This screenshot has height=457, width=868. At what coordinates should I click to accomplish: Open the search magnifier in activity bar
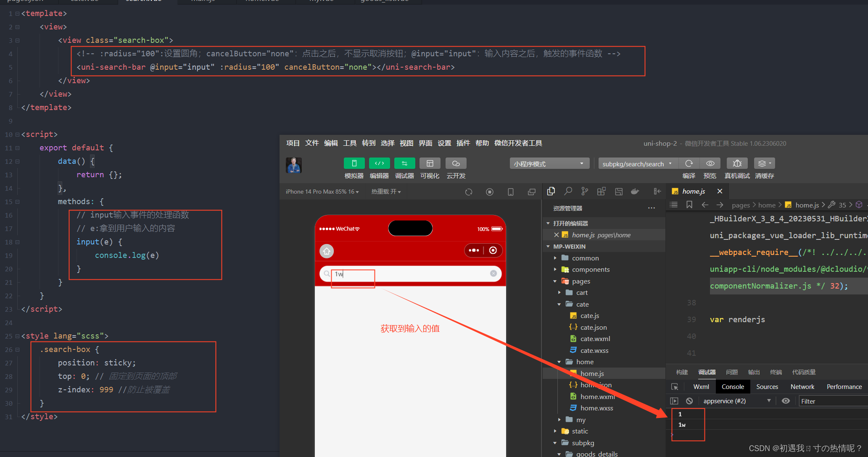[x=568, y=192]
